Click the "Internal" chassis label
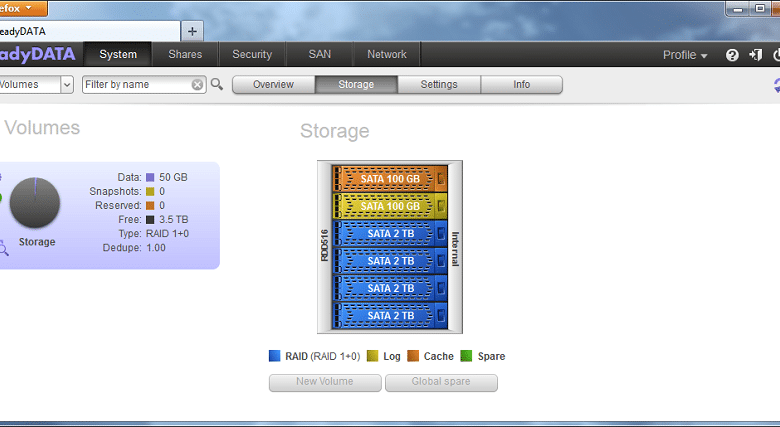 tap(455, 249)
